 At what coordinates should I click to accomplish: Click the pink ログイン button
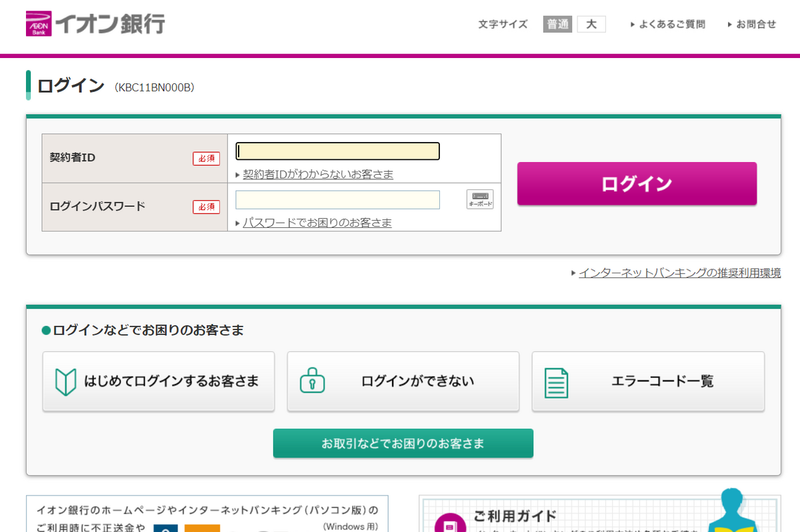(x=637, y=183)
